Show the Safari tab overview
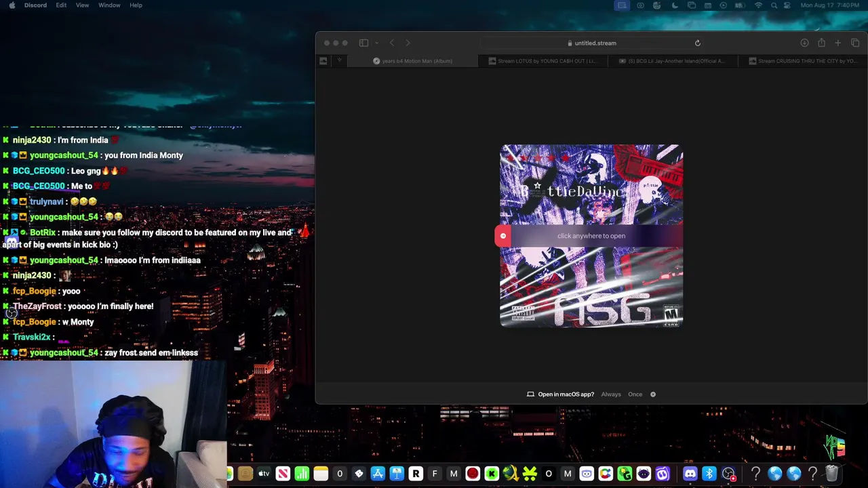Image resolution: width=868 pixels, height=488 pixels. pos(854,43)
